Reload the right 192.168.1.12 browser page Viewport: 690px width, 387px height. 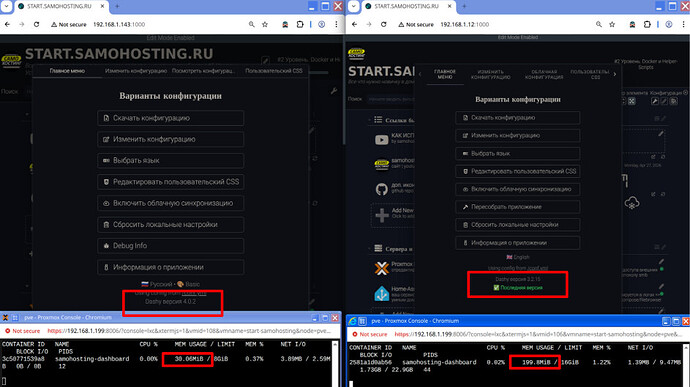pyautogui.click(x=384, y=25)
